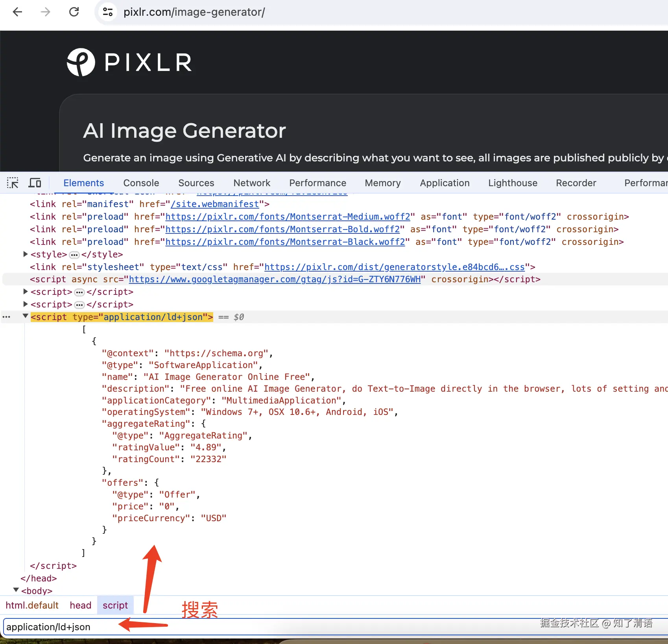Expand the first collapsed script element
This screenshot has width=668, height=644.
pos(26,292)
